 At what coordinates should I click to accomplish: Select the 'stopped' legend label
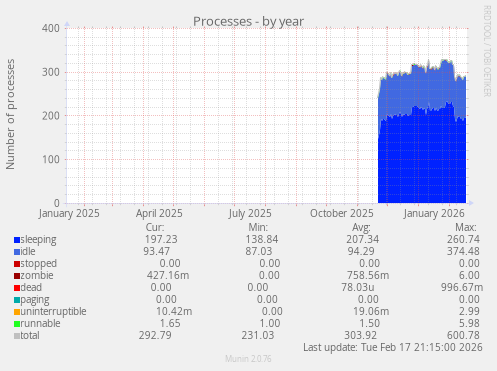[x=39, y=264]
